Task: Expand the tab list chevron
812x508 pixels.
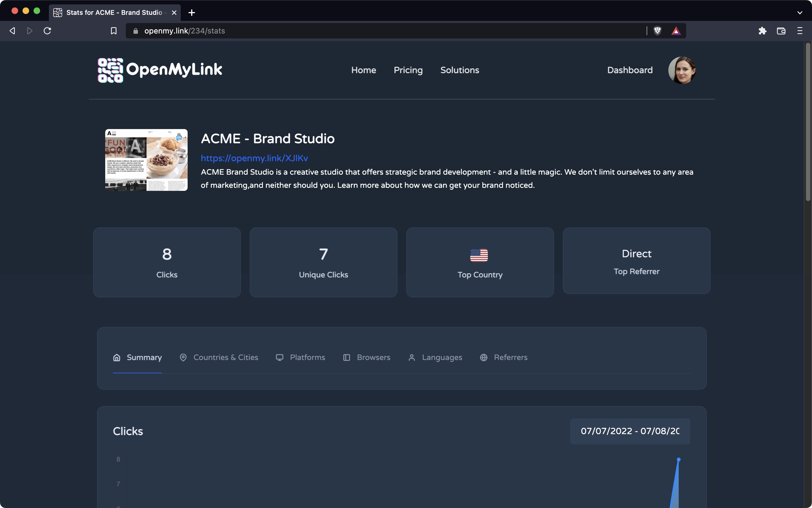Action: click(800, 13)
